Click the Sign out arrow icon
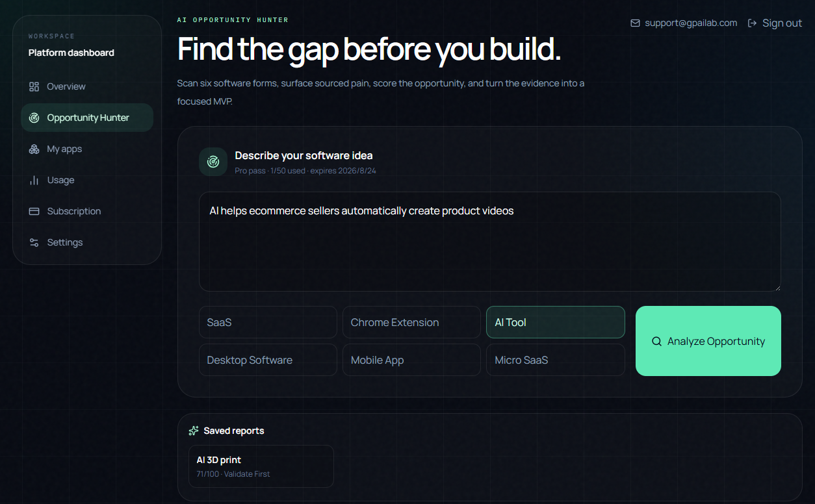The width and height of the screenshot is (815, 504). pos(752,23)
